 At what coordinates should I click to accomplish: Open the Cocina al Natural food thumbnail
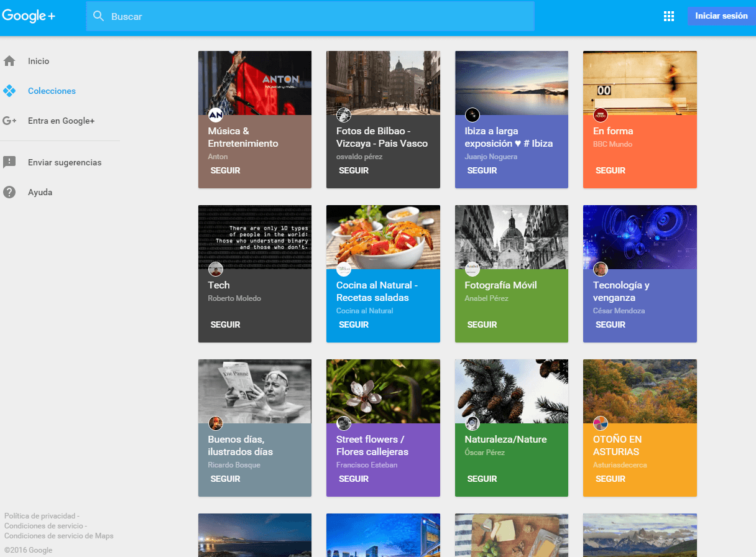coord(383,236)
